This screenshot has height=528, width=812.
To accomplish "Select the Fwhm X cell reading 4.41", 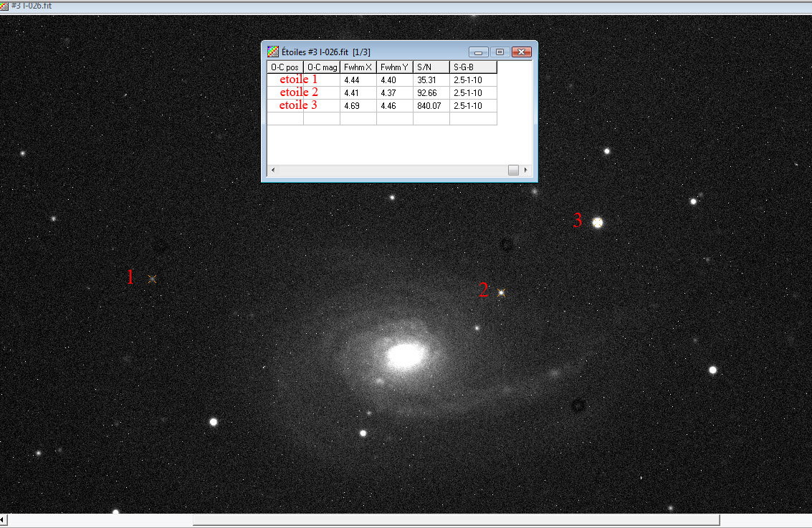I will [358, 93].
